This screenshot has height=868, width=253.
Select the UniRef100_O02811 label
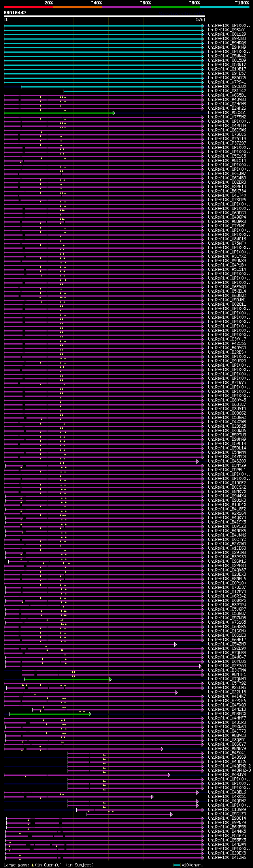pos(227,304)
